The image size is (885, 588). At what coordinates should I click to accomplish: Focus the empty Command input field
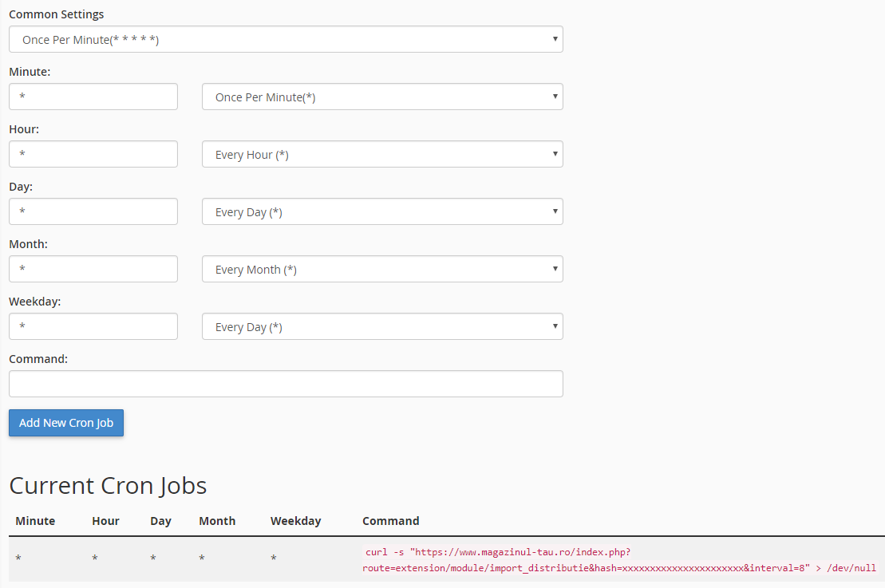pos(286,384)
